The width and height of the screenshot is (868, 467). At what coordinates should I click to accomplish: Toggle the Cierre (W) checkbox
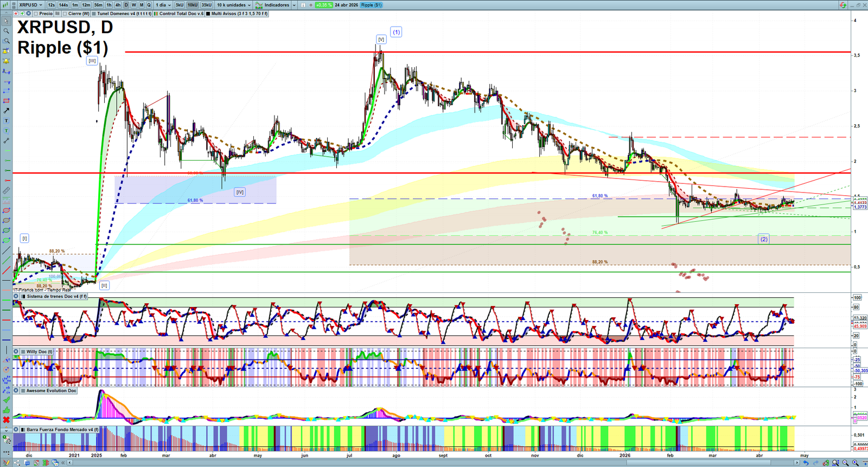click(x=65, y=14)
